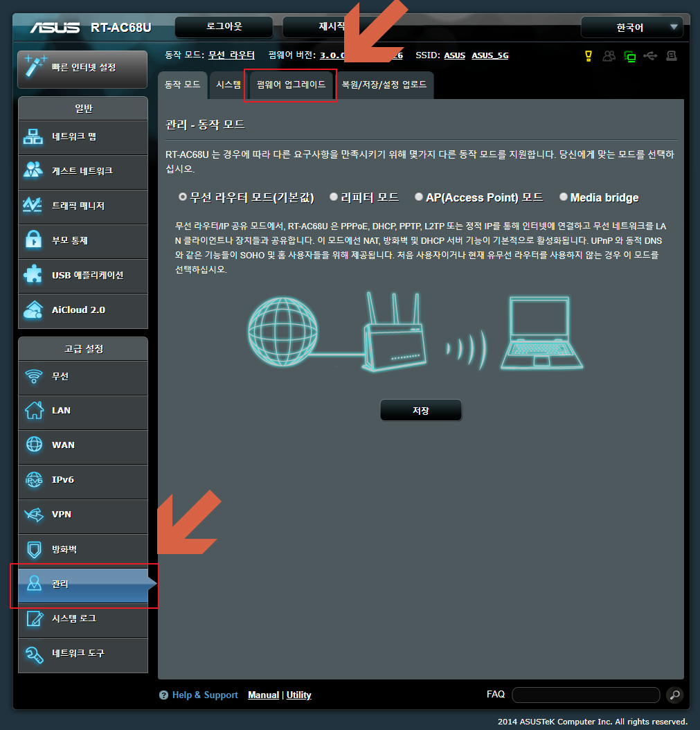700x730 pixels.
Task: Open the Manual link in footer
Action: tap(263, 695)
